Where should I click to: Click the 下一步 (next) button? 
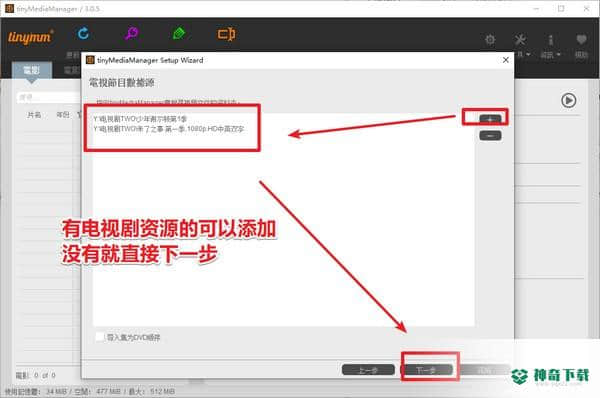[426, 370]
